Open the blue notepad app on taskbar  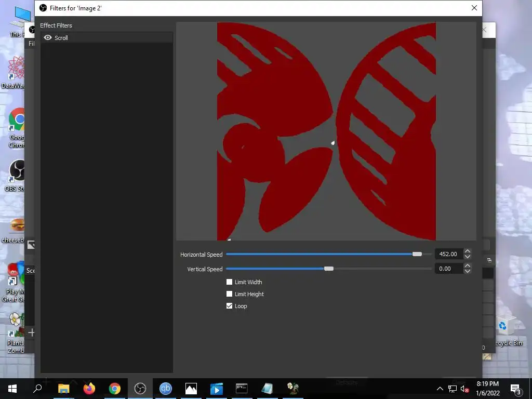click(268, 389)
